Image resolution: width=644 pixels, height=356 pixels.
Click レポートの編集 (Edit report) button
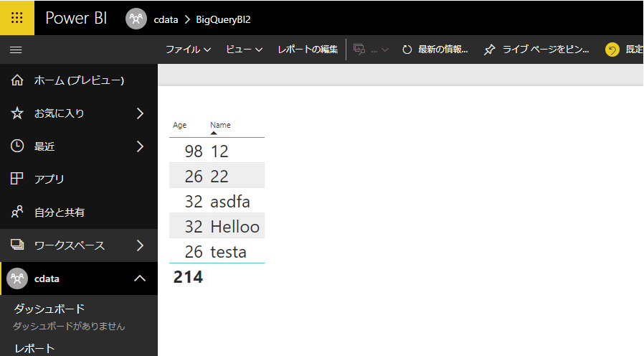(x=308, y=50)
